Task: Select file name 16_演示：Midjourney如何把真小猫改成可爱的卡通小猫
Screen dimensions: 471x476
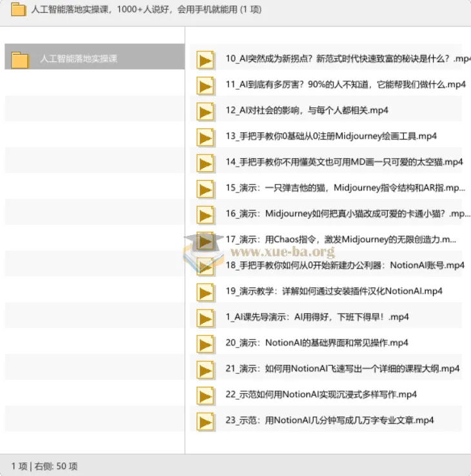Action: pos(348,213)
